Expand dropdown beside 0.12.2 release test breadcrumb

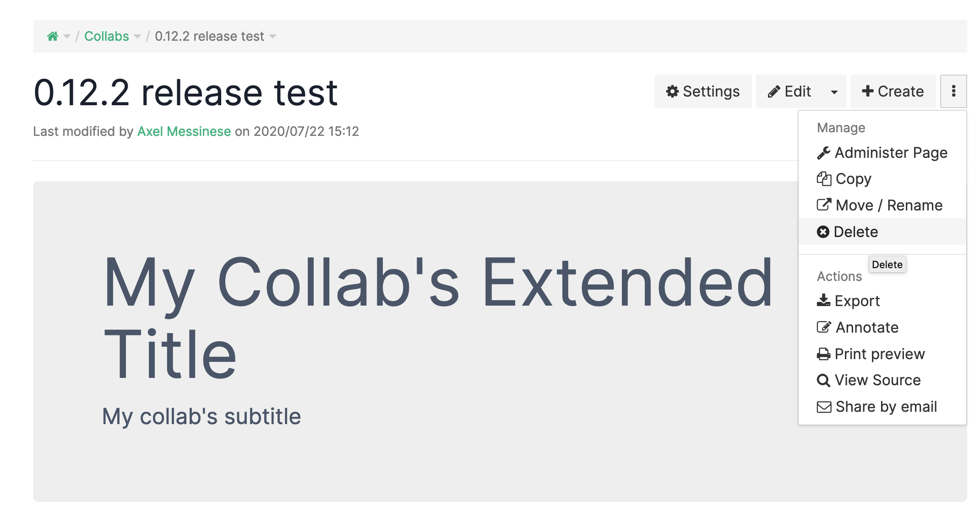(273, 37)
